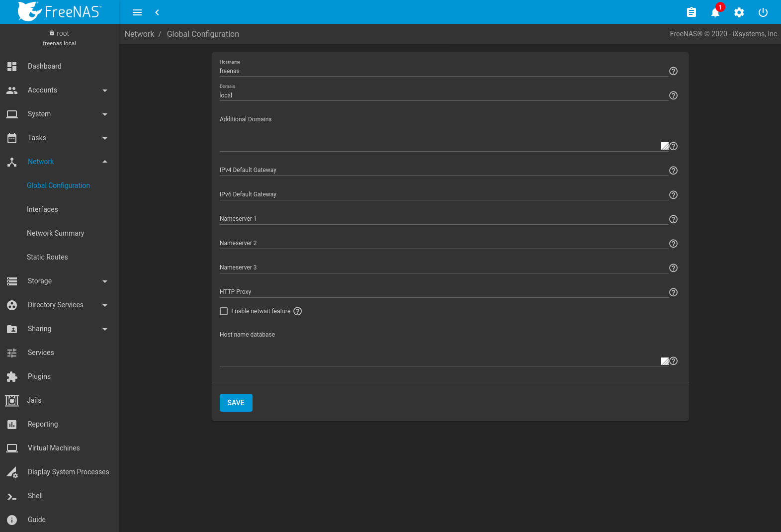Screen dimensions: 781x532
Task: Click the Network breadcrumb link
Action: [x=139, y=34]
